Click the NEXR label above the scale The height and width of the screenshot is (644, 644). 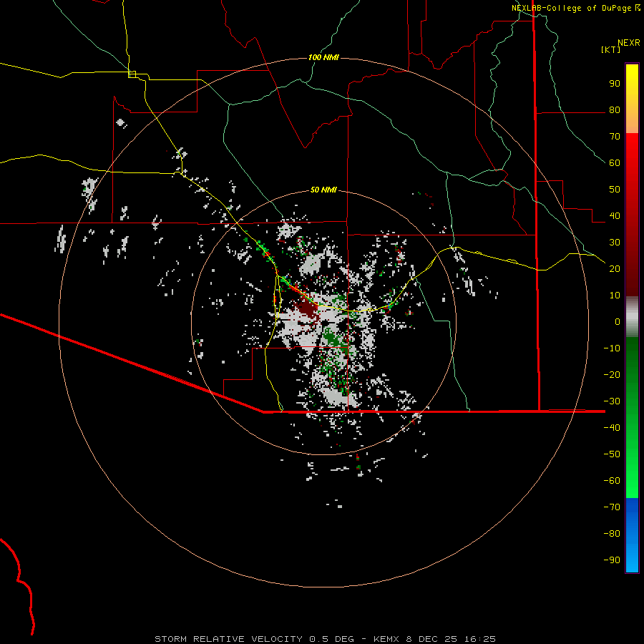click(629, 43)
